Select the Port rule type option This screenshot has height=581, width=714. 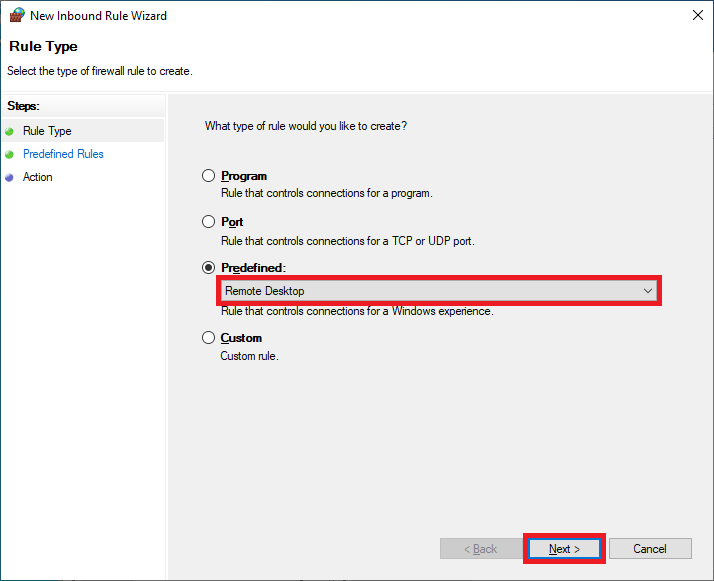208,222
